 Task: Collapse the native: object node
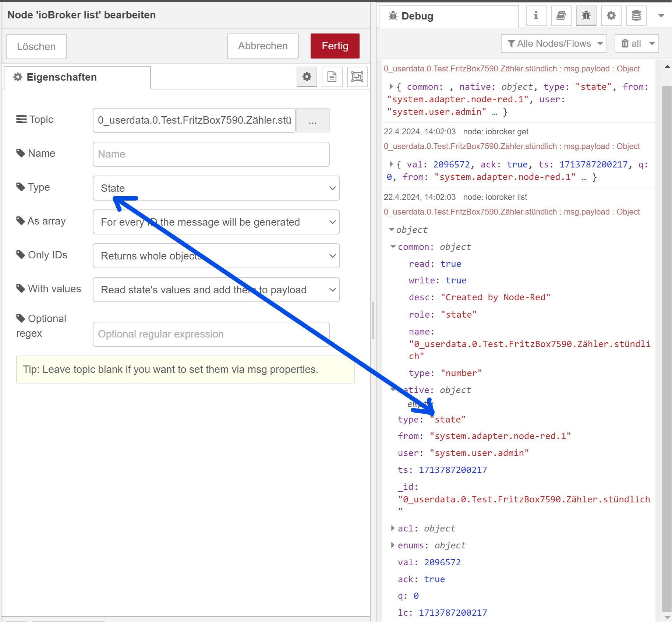393,389
